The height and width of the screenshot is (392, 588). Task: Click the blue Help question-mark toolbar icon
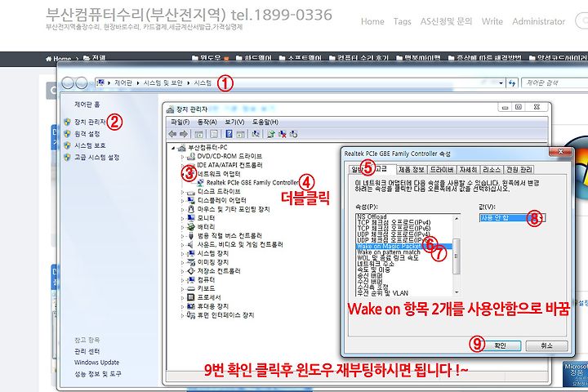click(x=229, y=134)
